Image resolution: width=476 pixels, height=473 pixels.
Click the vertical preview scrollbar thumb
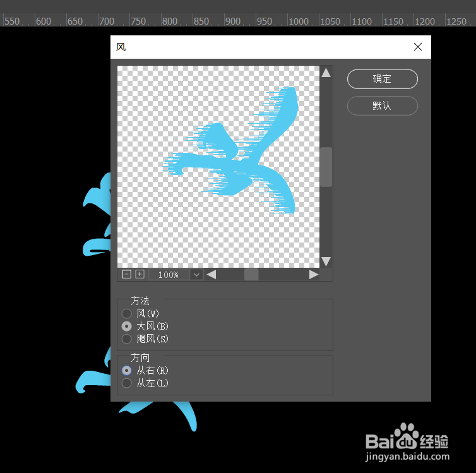(x=326, y=167)
